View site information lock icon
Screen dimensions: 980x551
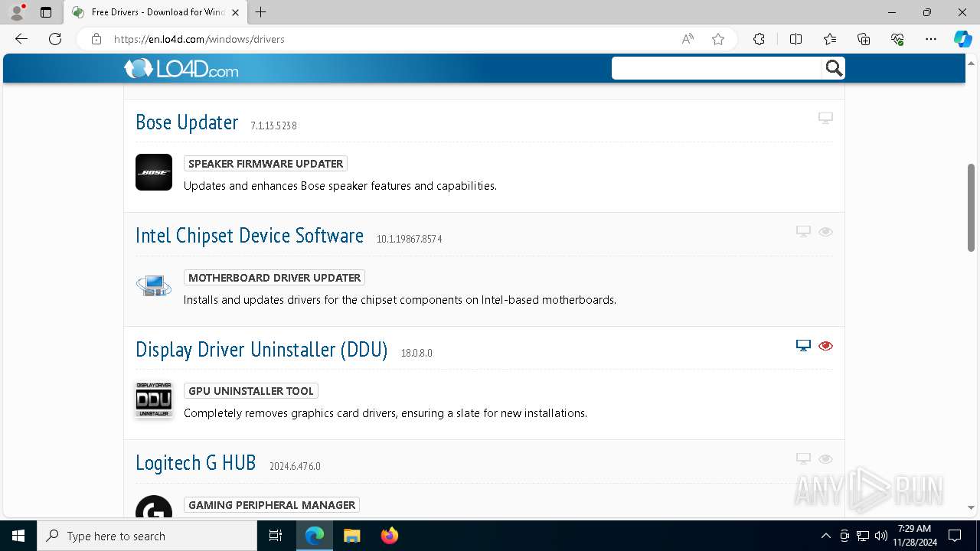click(96, 39)
